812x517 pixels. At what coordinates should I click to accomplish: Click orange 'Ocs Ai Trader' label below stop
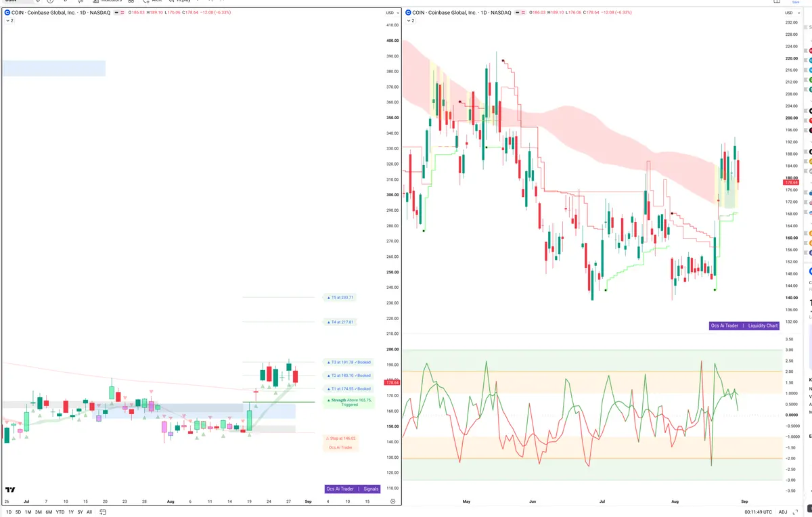tap(340, 447)
